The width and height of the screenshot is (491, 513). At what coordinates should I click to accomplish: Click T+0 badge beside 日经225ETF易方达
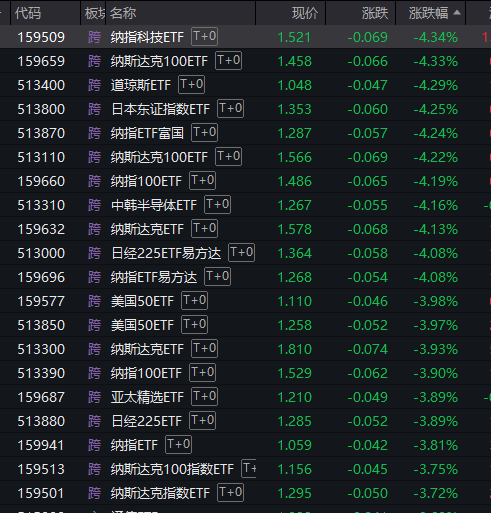pos(241,252)
